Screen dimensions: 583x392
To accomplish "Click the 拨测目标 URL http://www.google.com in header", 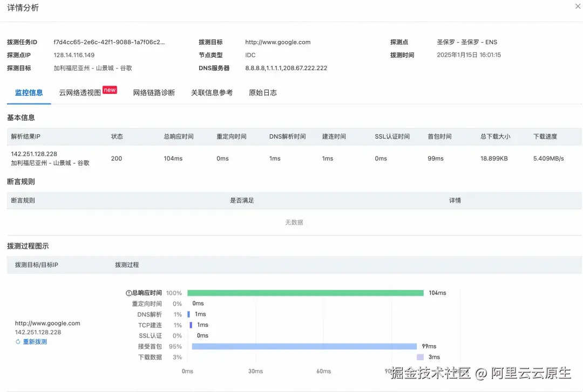I will (x=278, y=42).
